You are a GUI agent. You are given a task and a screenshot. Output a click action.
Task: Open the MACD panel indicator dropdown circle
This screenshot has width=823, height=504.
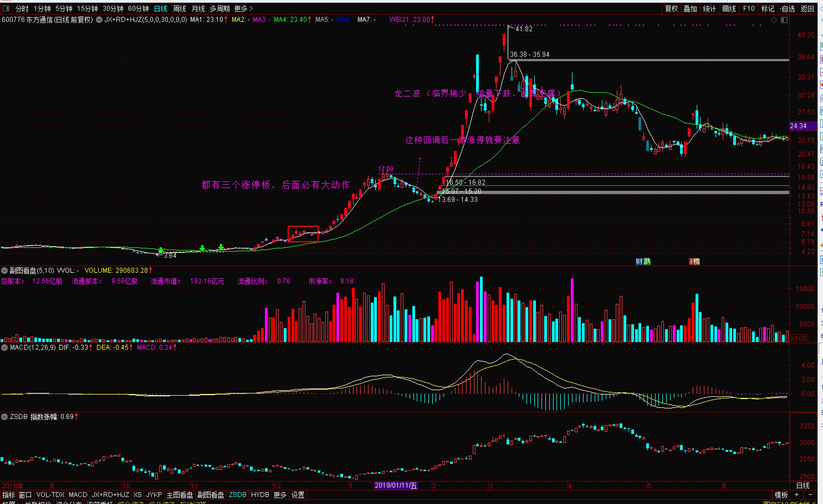coord(5,348)
